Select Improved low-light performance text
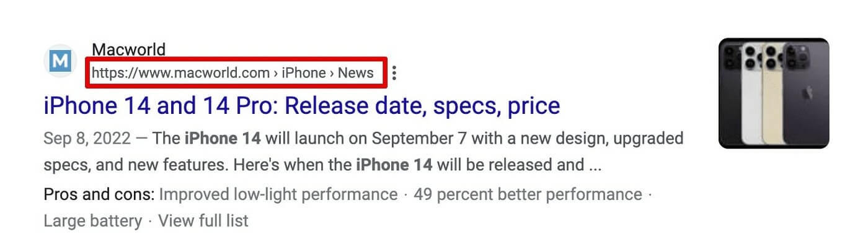The image size is (868, 247). point(278,194)
